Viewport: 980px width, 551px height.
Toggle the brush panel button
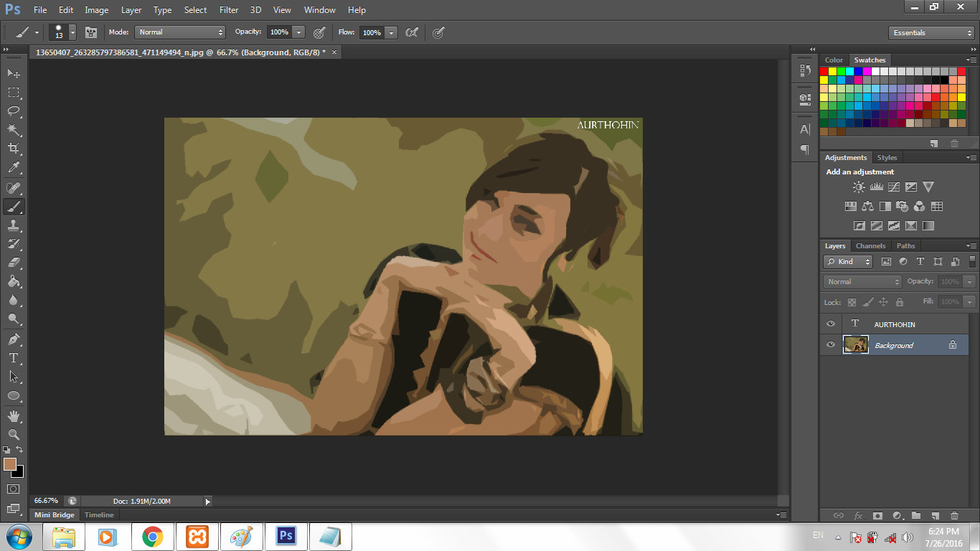[91, 32]
